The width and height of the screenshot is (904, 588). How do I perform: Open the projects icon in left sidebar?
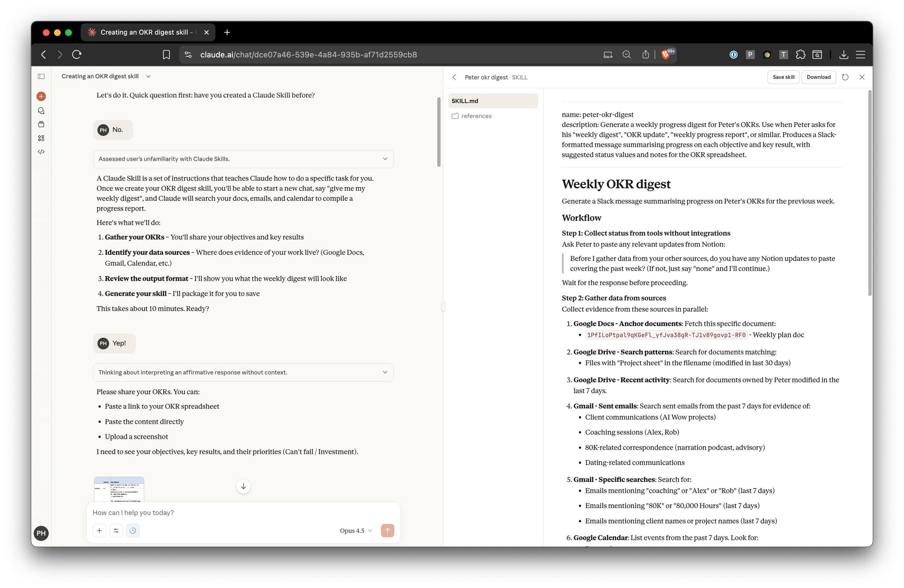point(41,124)
